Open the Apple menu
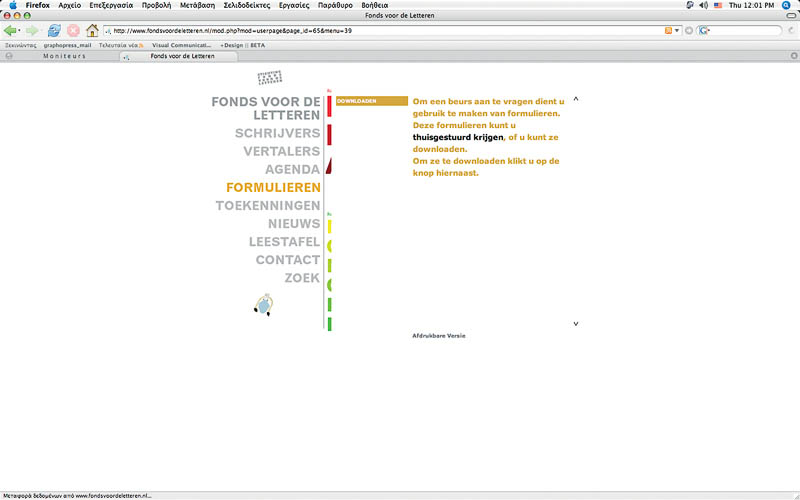The image size is (800, 500). click(x=13, y=5)
